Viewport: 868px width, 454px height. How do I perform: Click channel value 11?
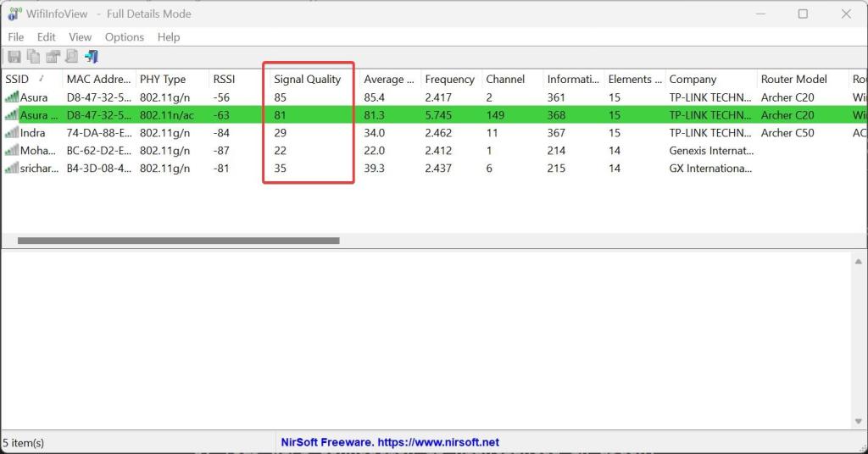tap(492, 133)
